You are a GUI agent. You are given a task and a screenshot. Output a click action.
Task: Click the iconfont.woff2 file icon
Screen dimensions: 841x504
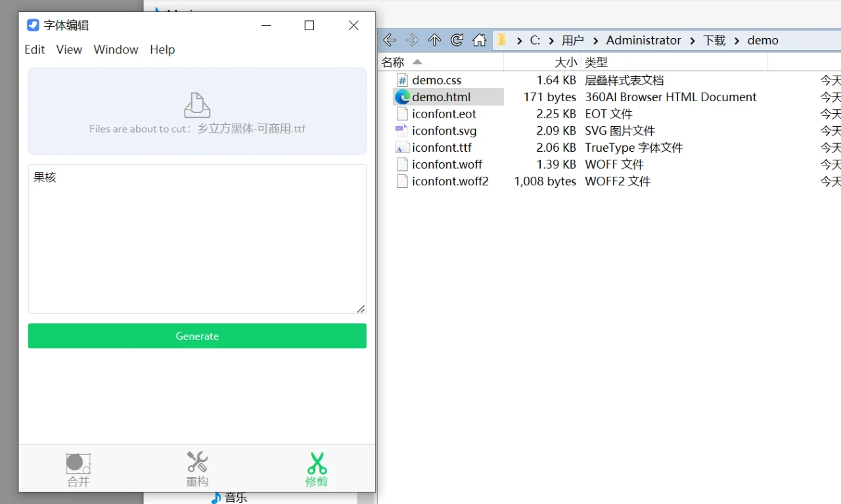click(402, 181)
